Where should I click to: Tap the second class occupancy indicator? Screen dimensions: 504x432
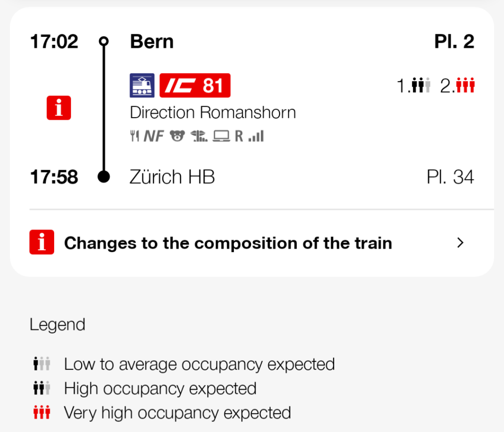(458, 86)
